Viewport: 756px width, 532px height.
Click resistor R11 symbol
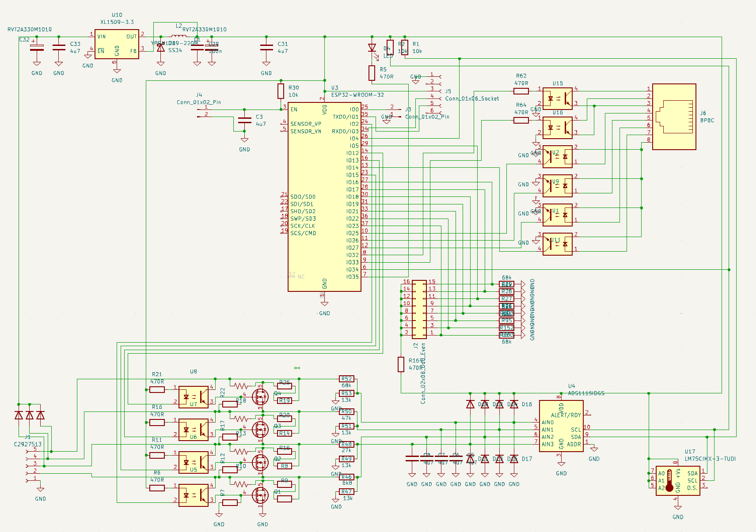(x=157, y=455)
